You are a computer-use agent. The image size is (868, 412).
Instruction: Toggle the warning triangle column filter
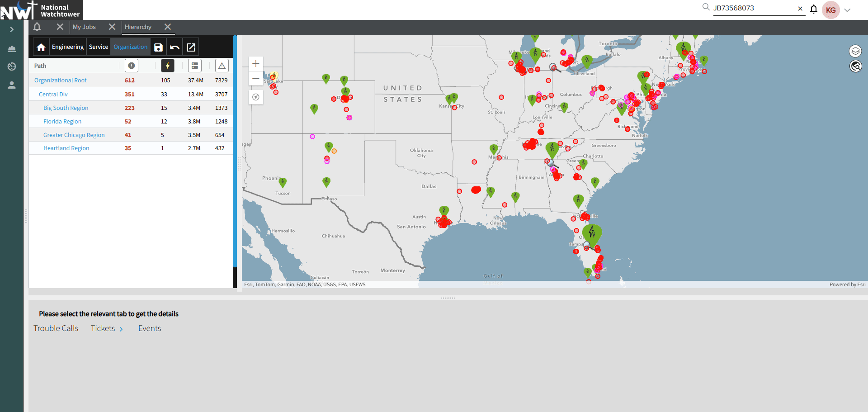222,66
